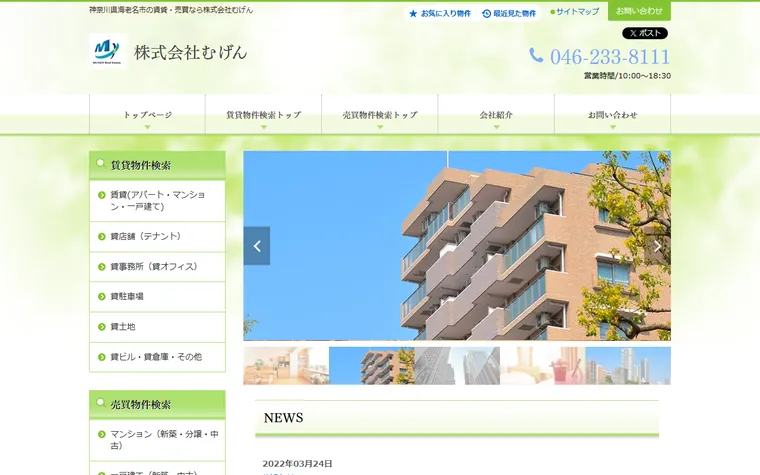760x475 pixels.
Task: Open 貸事務所（貸オフィス）sidebar link
Action: point(158,267)
